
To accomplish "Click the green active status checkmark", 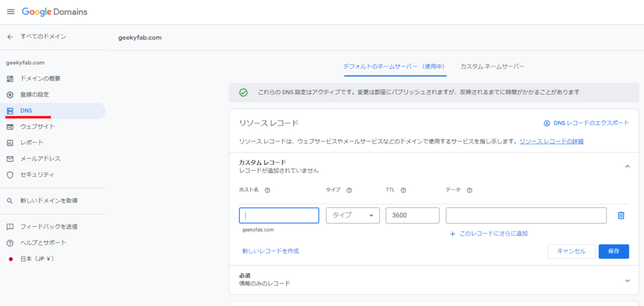I will tap(243, 92).
